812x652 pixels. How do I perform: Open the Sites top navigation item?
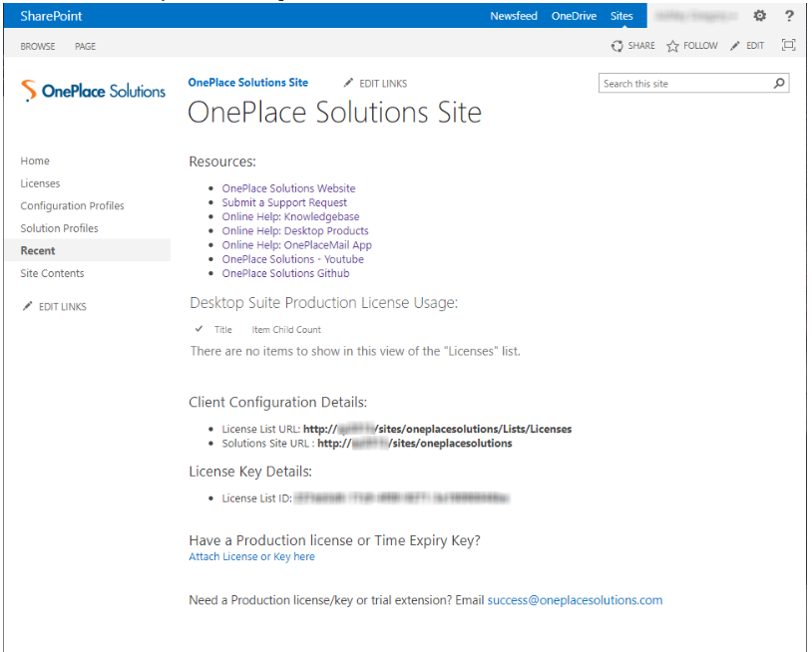pyautogui.click(x=621, y=16)
